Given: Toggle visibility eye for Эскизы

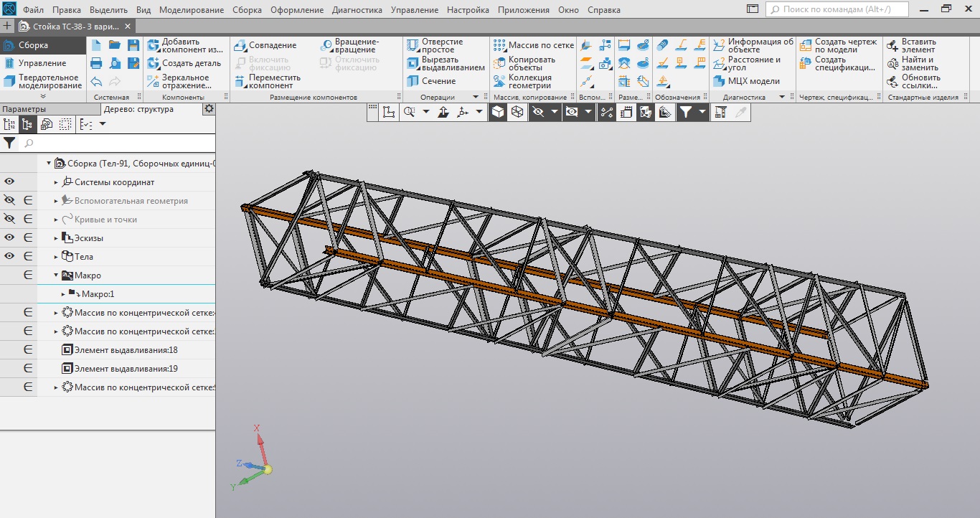Looking at the screenshot, I should point(9,237).
